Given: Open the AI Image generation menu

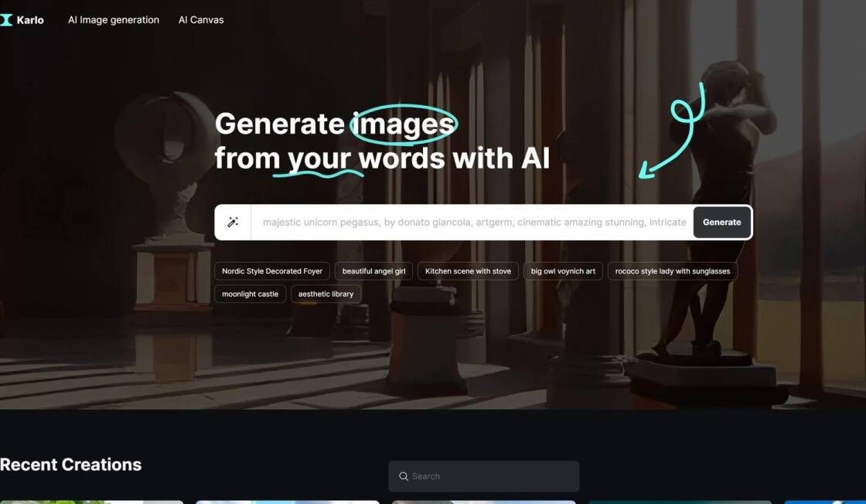Looking at the screenshot, I should click(x=113, y=20).
